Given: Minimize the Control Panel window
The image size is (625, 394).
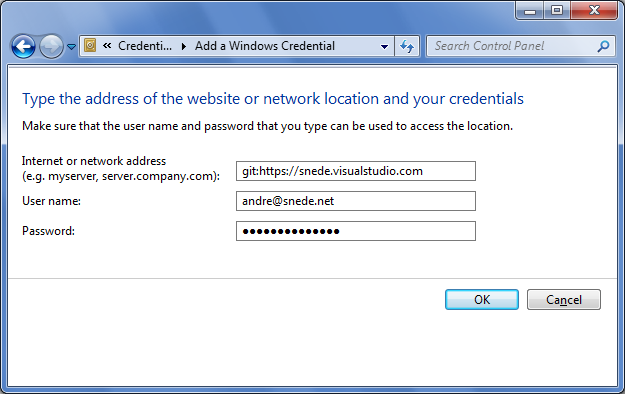Looking at the screenshot, I should (530, 10).
